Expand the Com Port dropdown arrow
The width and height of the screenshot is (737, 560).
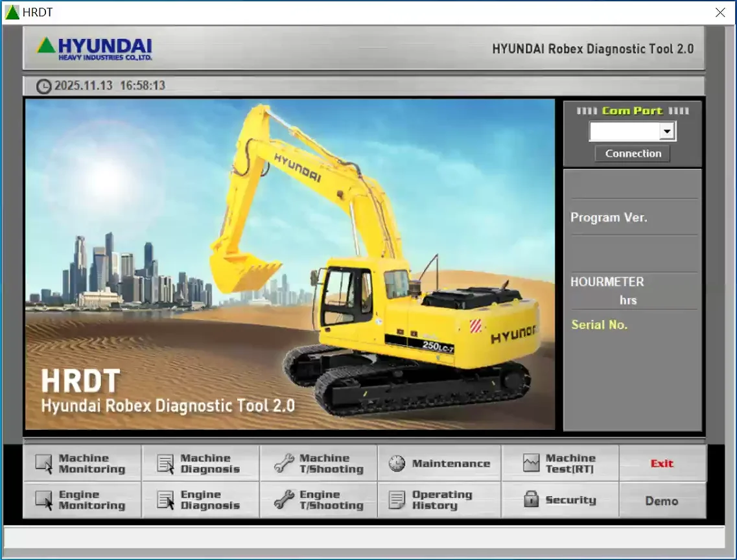tap(666, 131)
